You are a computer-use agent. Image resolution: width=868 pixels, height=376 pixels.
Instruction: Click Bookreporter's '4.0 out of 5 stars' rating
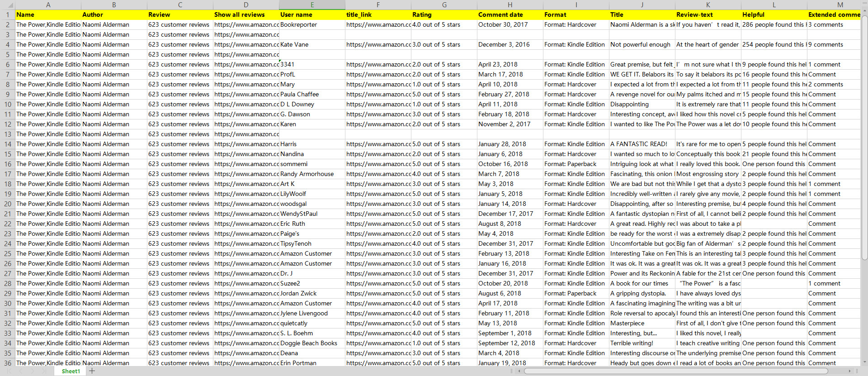pyautogui.click(x=444, y=24)
